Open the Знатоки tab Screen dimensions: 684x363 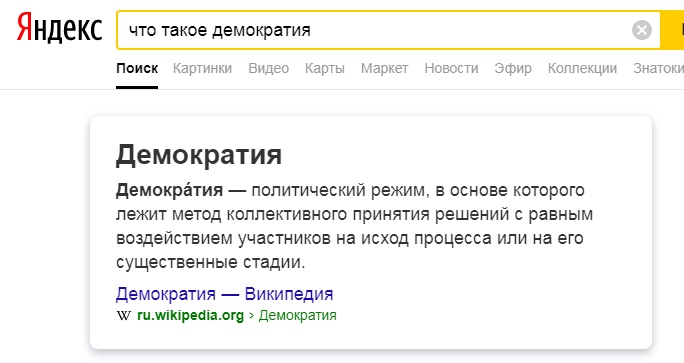click(x=659, y=68)
